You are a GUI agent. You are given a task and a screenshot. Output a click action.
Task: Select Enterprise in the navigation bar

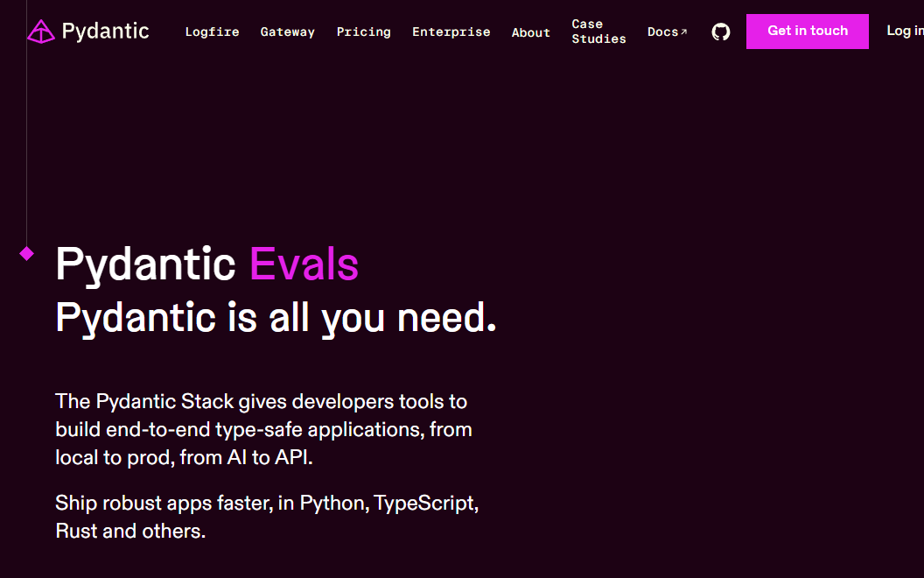pyautogui.click(x=451, y=32)
